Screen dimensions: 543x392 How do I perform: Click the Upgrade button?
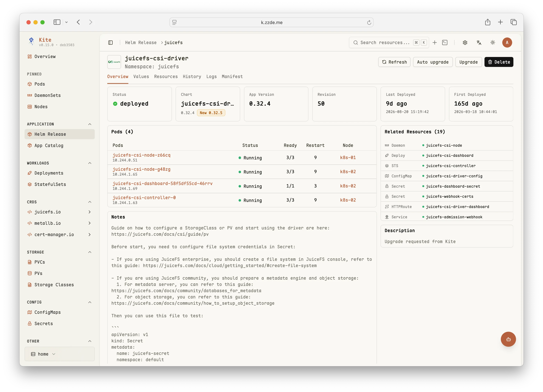click(x=468, y=62)
